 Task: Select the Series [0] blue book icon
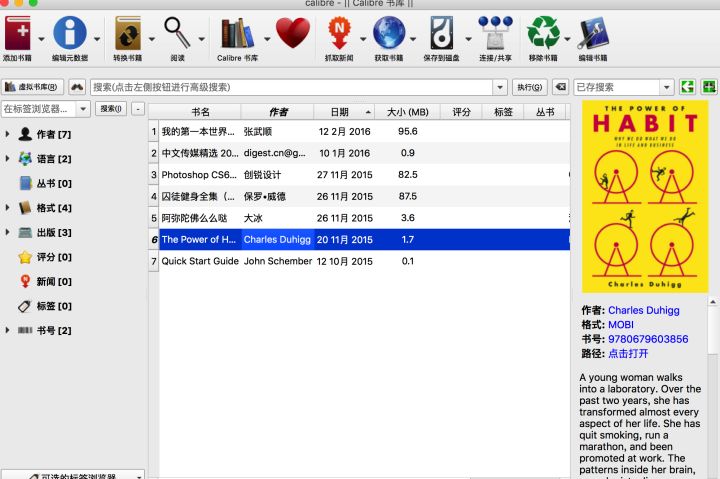click(x=25, y=183)
